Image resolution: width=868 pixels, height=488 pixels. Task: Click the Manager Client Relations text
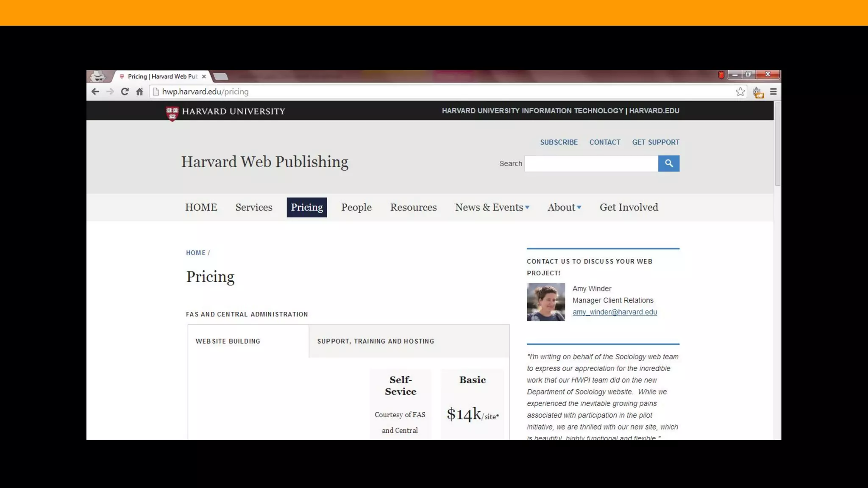pyautogui.click(x=613, y=300)
